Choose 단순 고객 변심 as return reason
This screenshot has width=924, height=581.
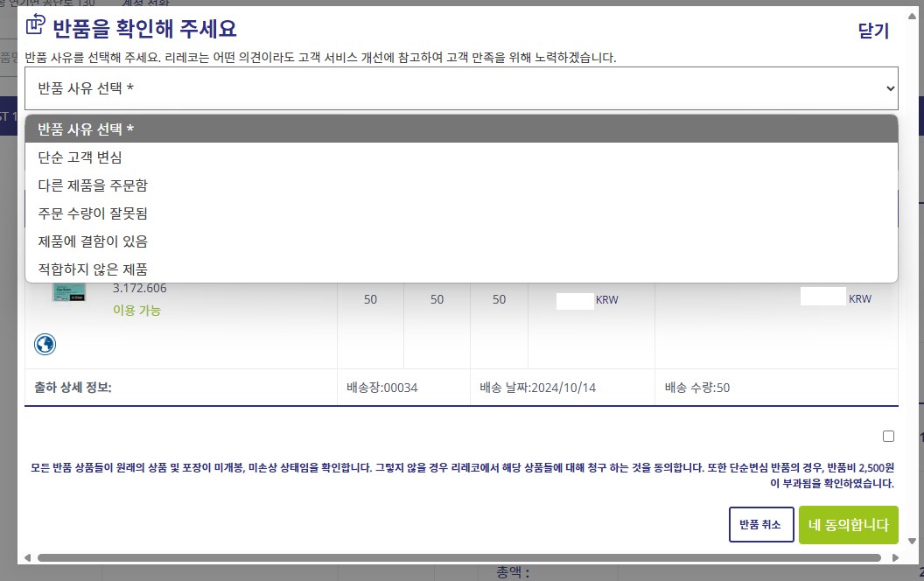[x=461, y=157]
